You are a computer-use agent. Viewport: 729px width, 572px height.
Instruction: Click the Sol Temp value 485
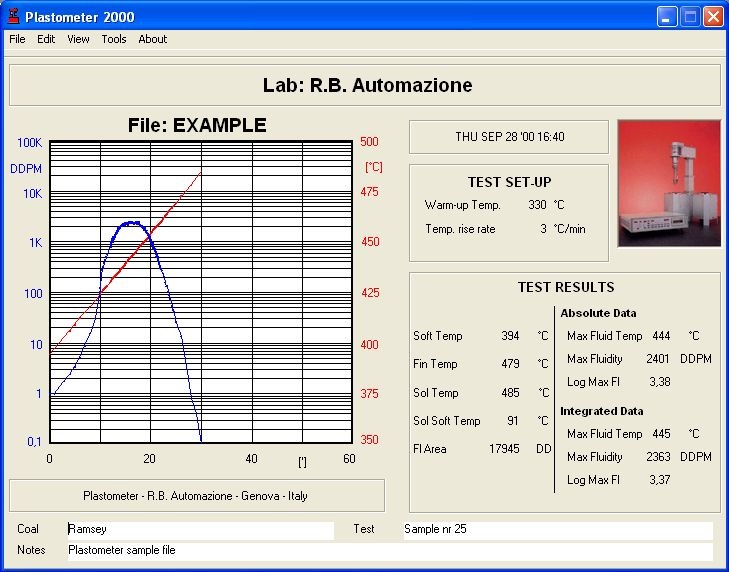(x=510, y=393)
